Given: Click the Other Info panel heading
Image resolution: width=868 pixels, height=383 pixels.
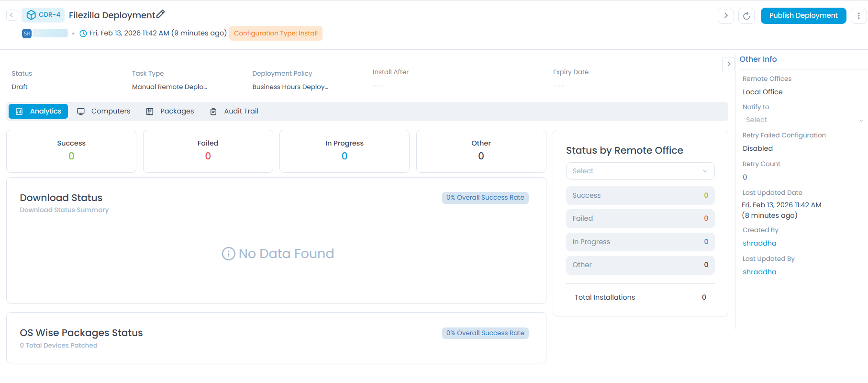Looking at the screenshot, I should (x=758, y=59).
